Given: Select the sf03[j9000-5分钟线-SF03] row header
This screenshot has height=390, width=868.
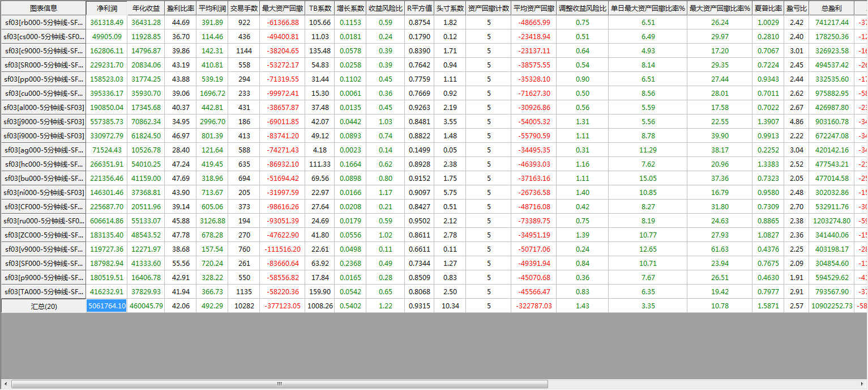Looking at the screenshot, I should pyautogui.click(x=44, y=122).
